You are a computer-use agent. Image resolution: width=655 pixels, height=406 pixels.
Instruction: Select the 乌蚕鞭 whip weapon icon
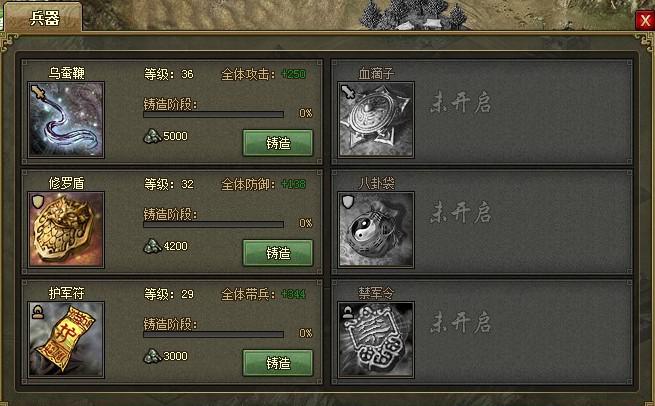click(66, 119)
